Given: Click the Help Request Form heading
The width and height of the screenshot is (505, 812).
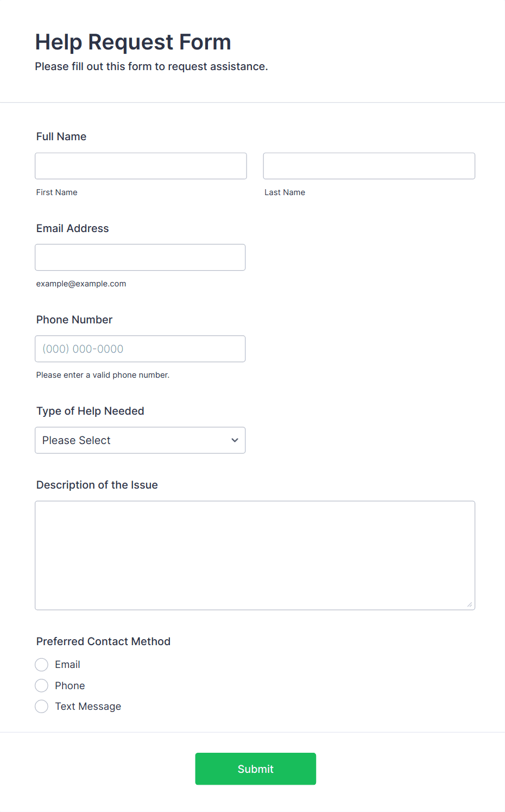Looking at the screenshot, I should (x=133, y=42).
